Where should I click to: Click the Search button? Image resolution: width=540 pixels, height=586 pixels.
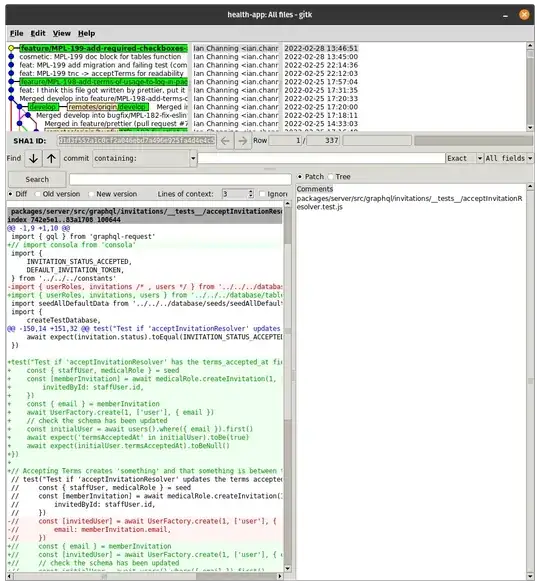(37, 179)
